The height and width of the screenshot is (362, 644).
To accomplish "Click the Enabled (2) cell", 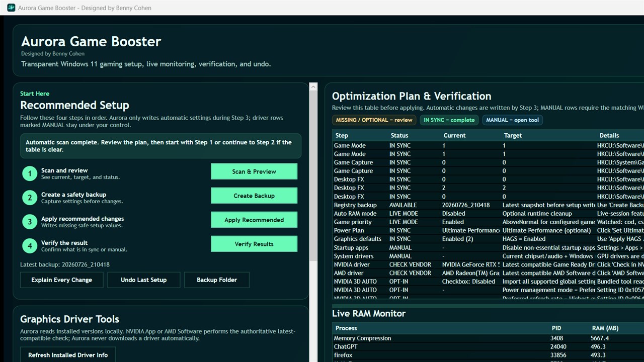I will [x=458, y=239].
